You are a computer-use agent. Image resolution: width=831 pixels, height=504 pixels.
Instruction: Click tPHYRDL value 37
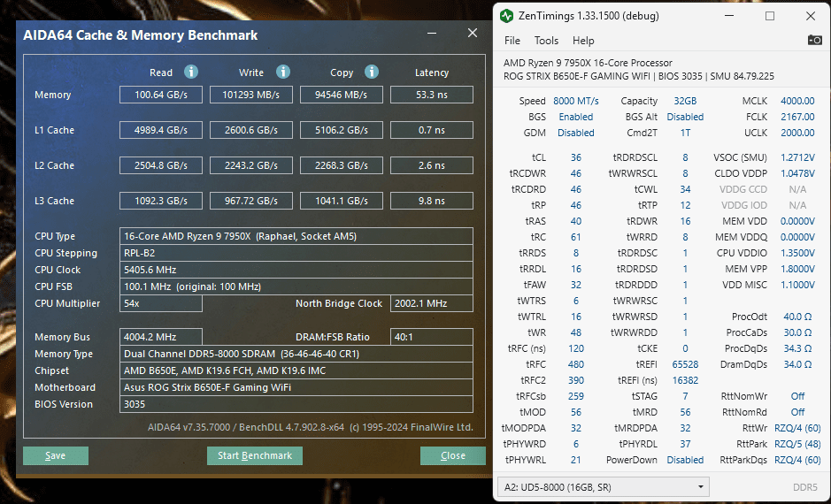click(685, 444)
